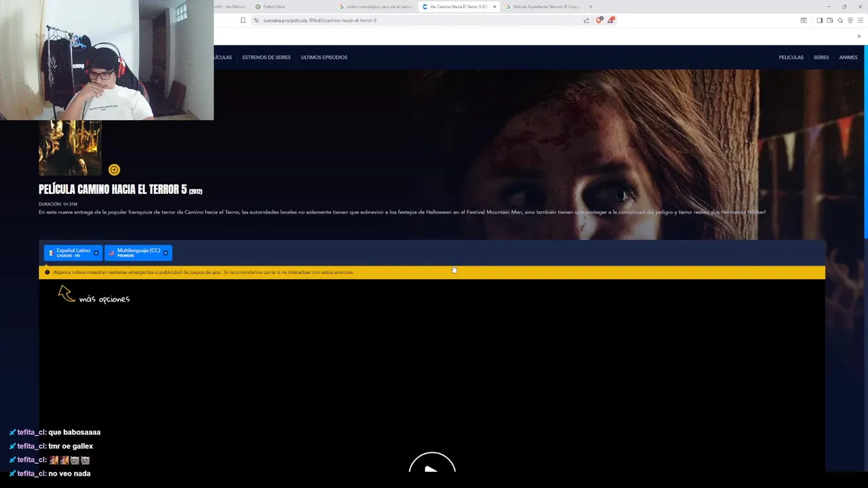Click chat message 'tmr oe gallex'
Viewport: 868px width, 488px height.
tap(71, 446)
